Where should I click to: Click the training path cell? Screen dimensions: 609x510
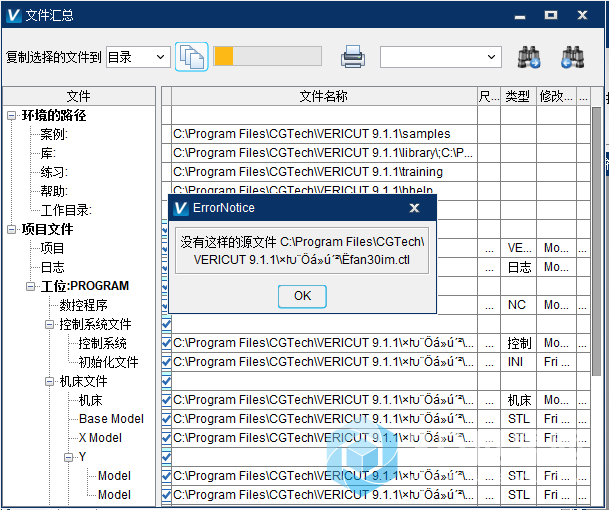(324, 172)
